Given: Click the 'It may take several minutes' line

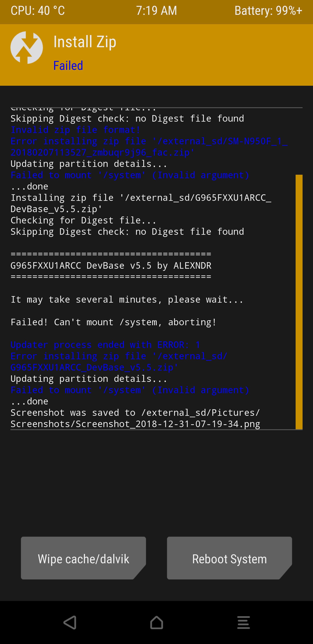Looking at the screenshot, I should [127, 300].
